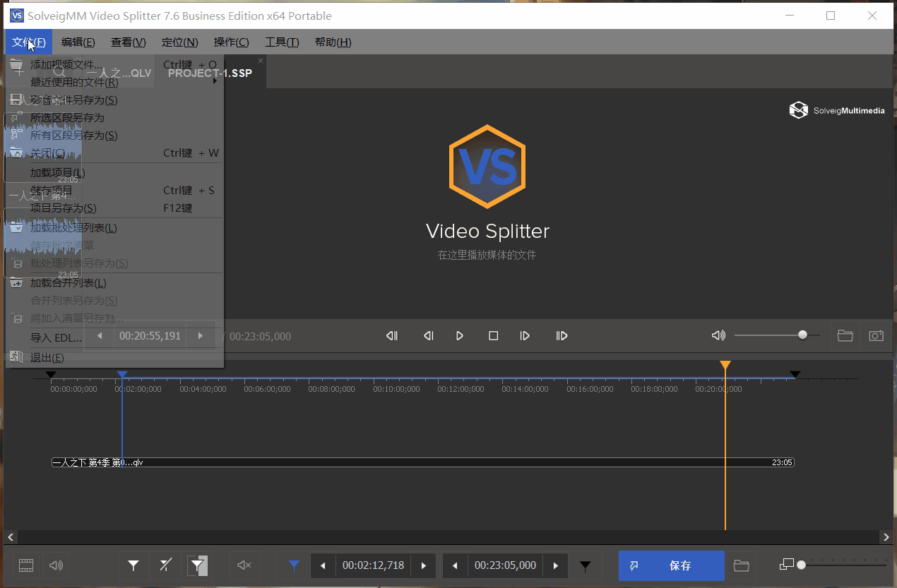Decrease start time 00:02:12,718 with left arrow

coord(323,565)
